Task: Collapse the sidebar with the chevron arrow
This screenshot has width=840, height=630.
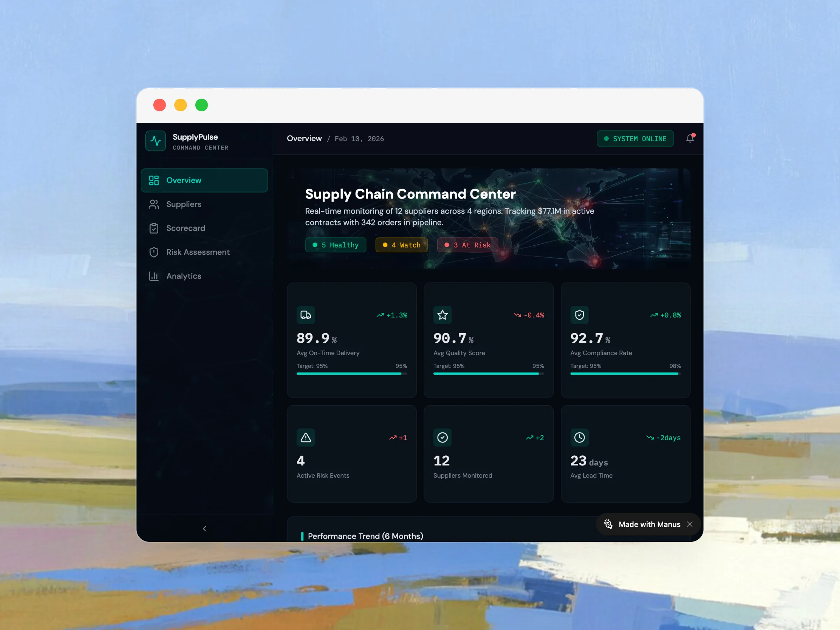Action: (x=205, y=528)
